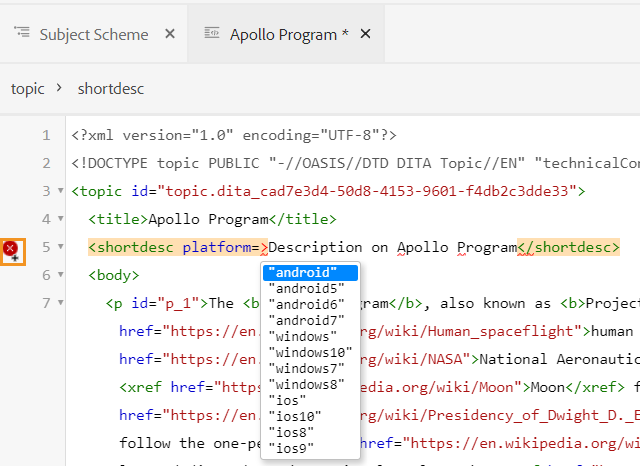Screen dimensions: 640x466
Task: Click the closing shortdesc tag
Action: click(568, 247)
